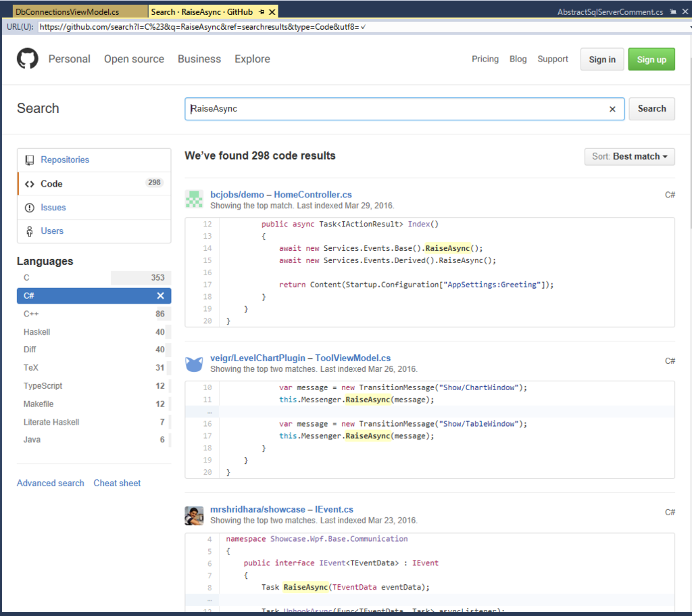Open the HomeController.cs file link
692x616 pixels.
pos(313,195)
